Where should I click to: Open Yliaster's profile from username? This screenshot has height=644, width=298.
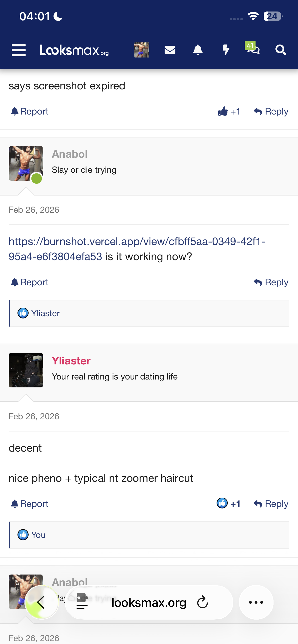(71, 361)
